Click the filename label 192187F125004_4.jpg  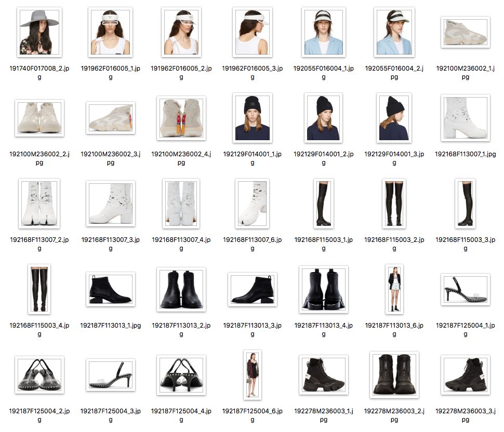[x=181, y=415]
